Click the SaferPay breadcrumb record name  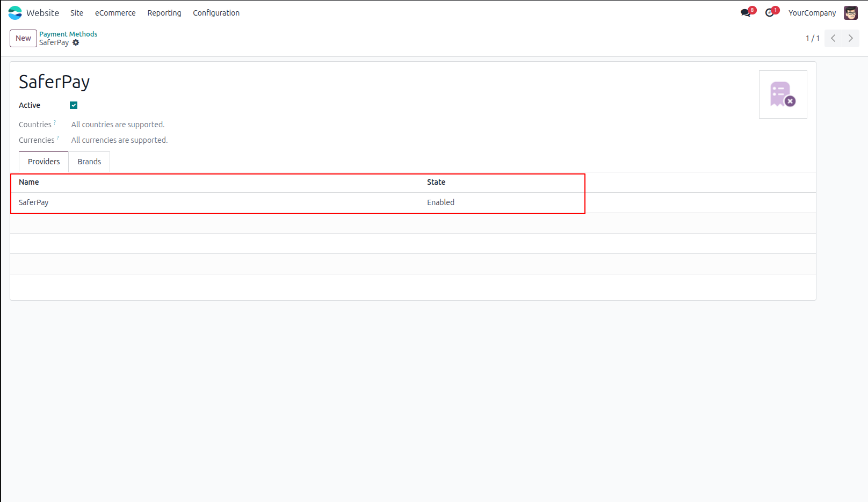54,42
